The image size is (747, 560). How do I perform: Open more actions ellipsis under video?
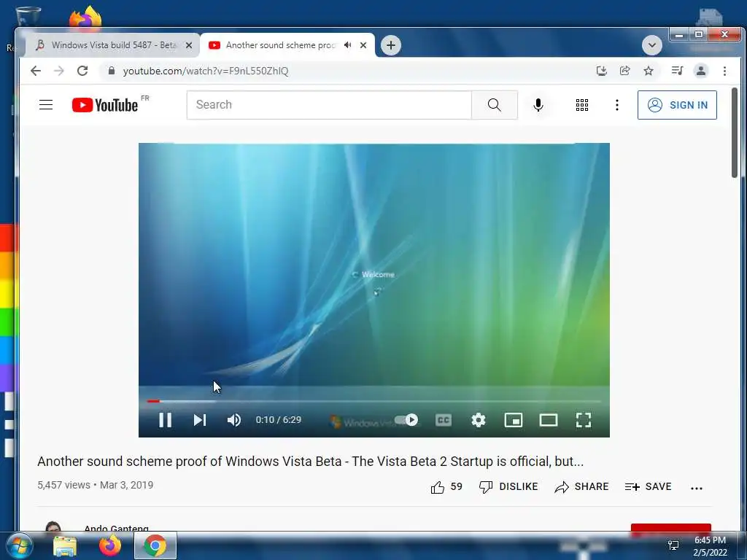[697, 488]
